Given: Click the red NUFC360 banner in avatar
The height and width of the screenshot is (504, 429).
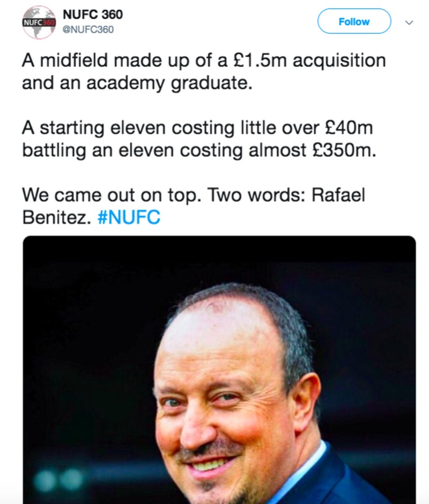Looking at the screenshot, I should (x=39, y=23).
